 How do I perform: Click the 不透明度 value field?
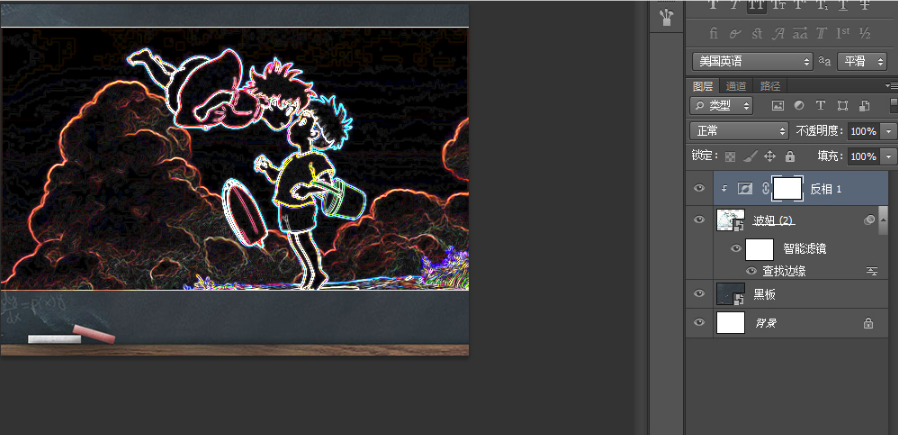[x=864, y=132]
